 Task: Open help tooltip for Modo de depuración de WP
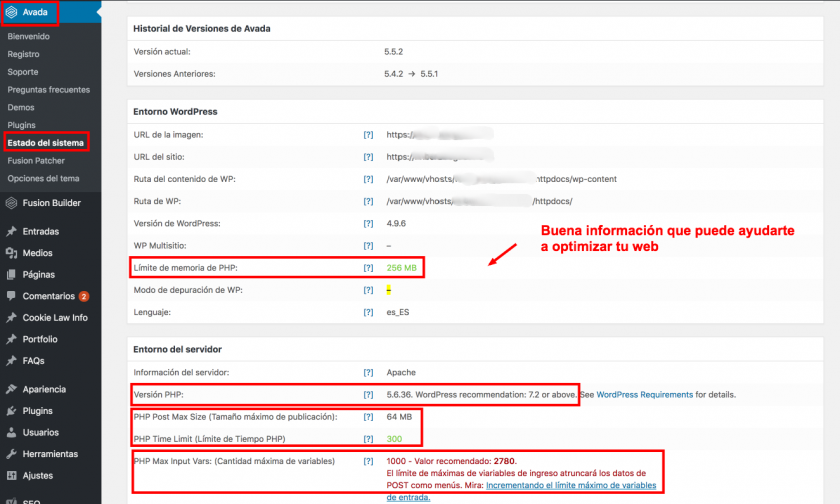pos(368,290)
